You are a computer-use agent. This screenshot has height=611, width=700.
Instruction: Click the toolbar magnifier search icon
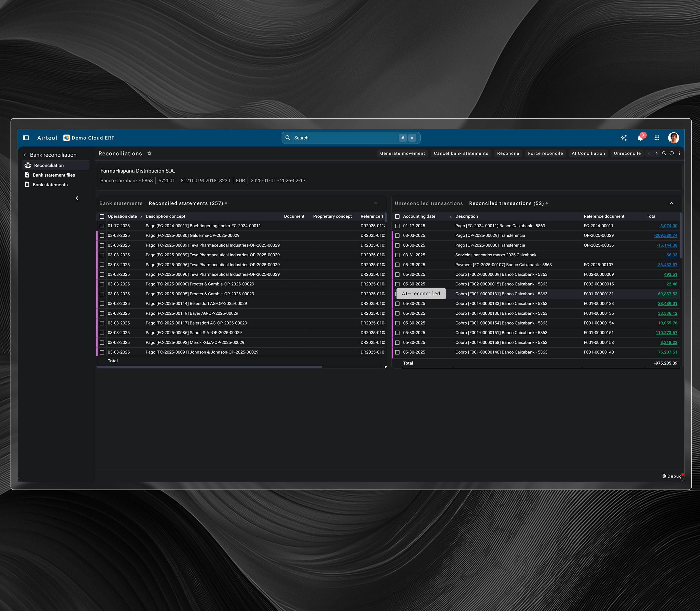pyautogui.click(x=664, y=154)
